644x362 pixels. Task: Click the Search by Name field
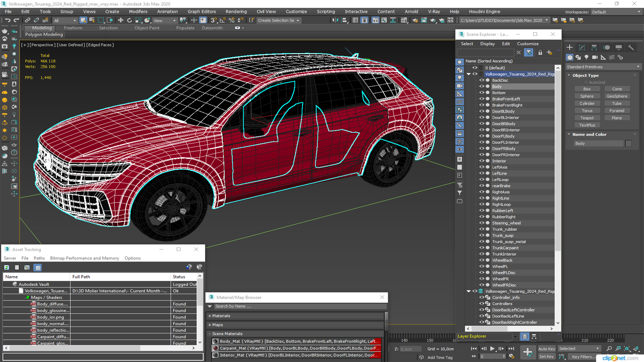tap(300, 306)
